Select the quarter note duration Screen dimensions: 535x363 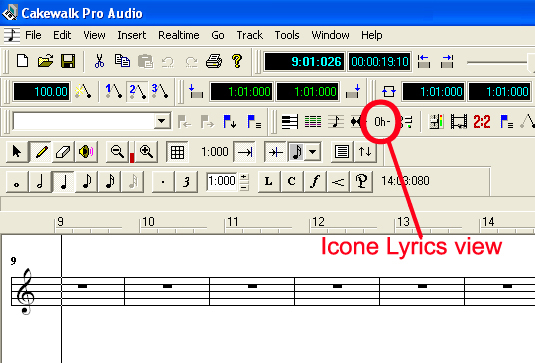pyautogui.click(x=63, y=182)
